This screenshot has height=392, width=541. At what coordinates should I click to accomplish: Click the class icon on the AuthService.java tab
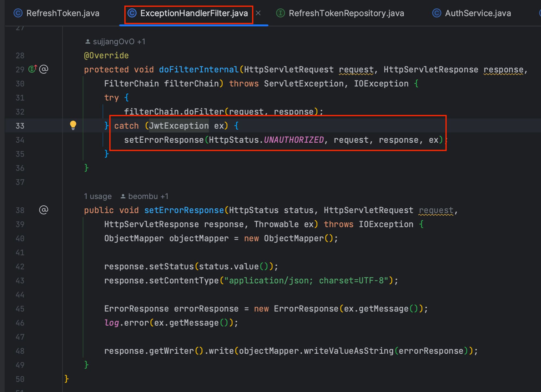tap(437, 13)
